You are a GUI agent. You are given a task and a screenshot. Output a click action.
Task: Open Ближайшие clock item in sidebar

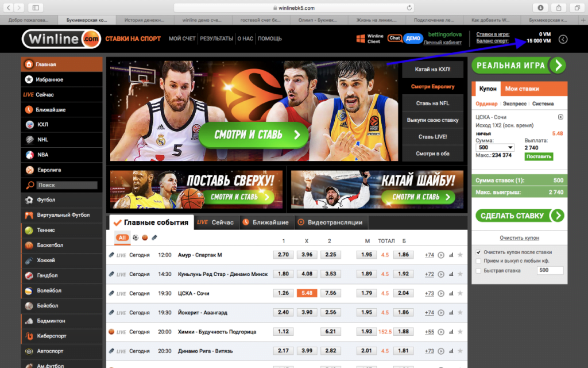(x=61, y=110)
